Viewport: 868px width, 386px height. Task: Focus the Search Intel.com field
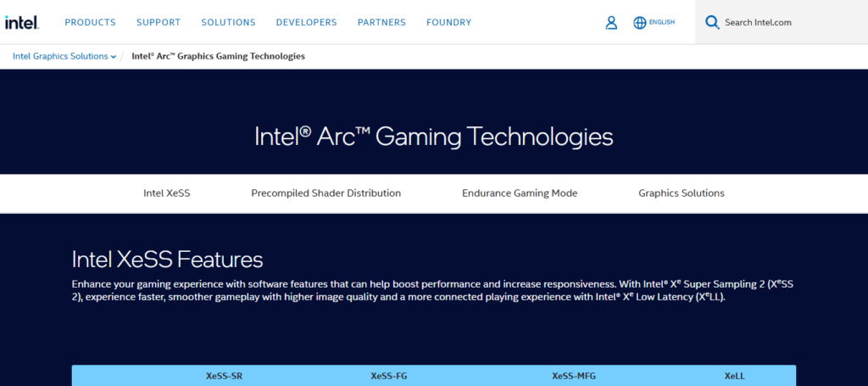point(782,22)
